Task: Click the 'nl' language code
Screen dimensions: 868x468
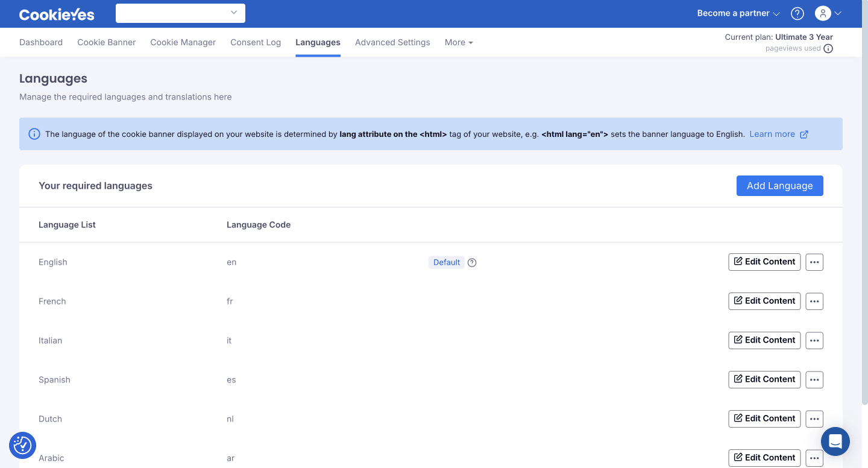Action: pyautogui.click(x=230, y=419)
